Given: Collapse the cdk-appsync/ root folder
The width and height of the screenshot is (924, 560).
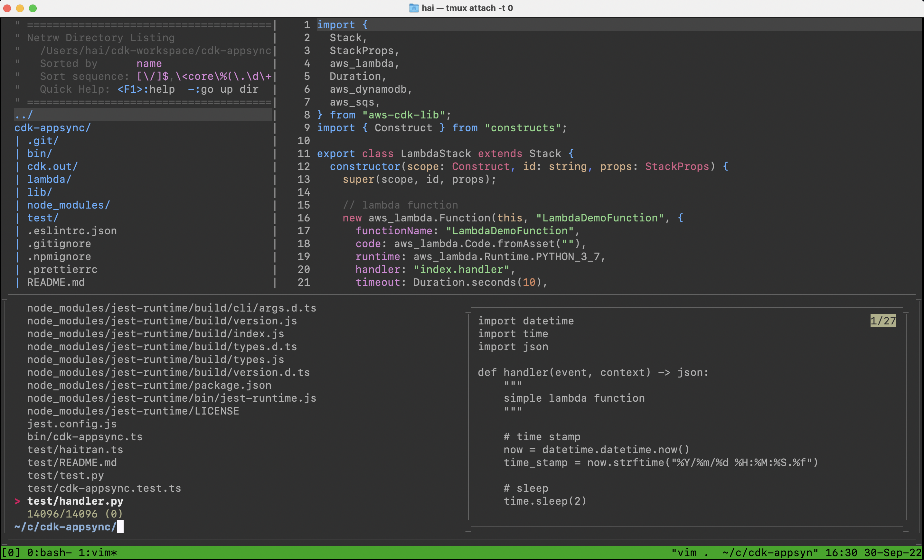Looking at the screenshot, I should 52,128.
